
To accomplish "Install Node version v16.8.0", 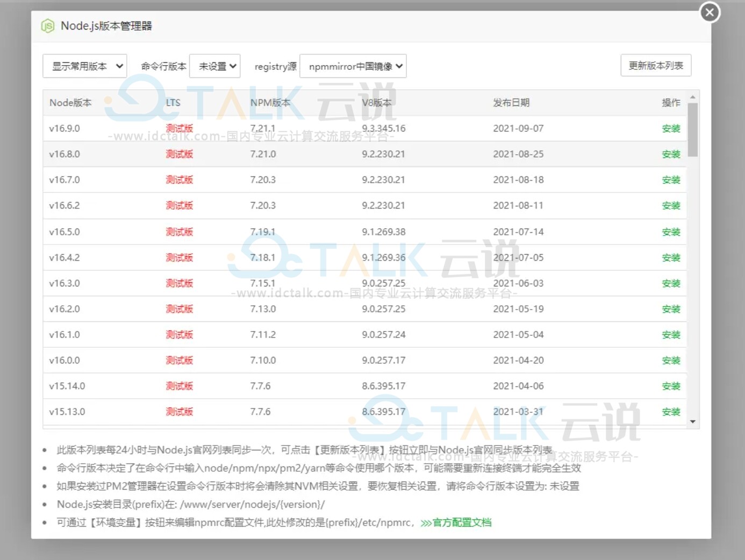I will pos(671,154).
